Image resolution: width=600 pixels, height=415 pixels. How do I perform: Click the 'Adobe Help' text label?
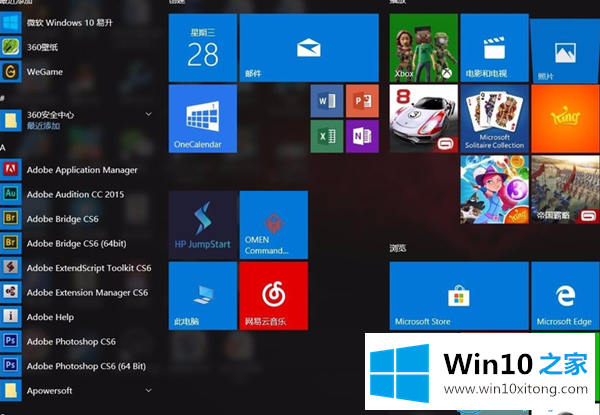click(x=50, y=317)
